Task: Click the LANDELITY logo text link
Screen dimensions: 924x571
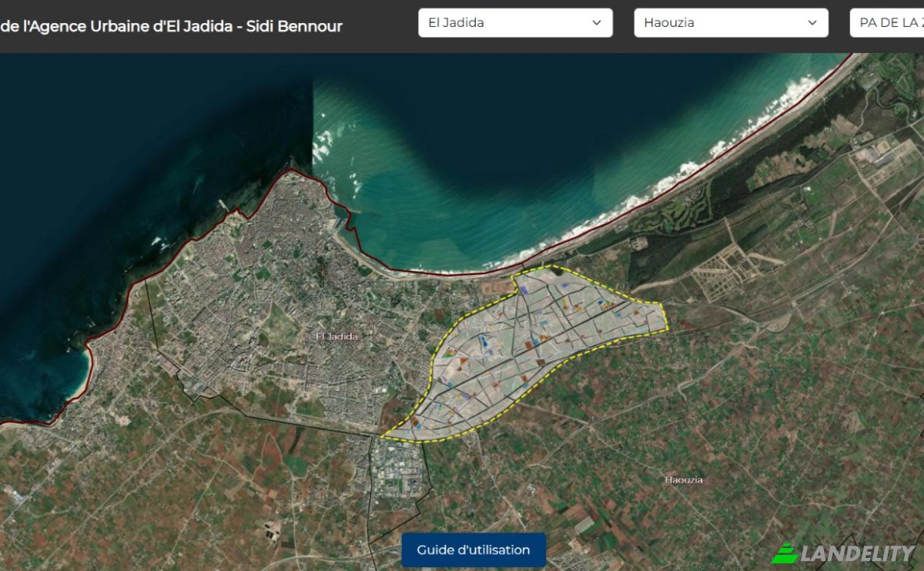Action: click(x=855, y=553)
